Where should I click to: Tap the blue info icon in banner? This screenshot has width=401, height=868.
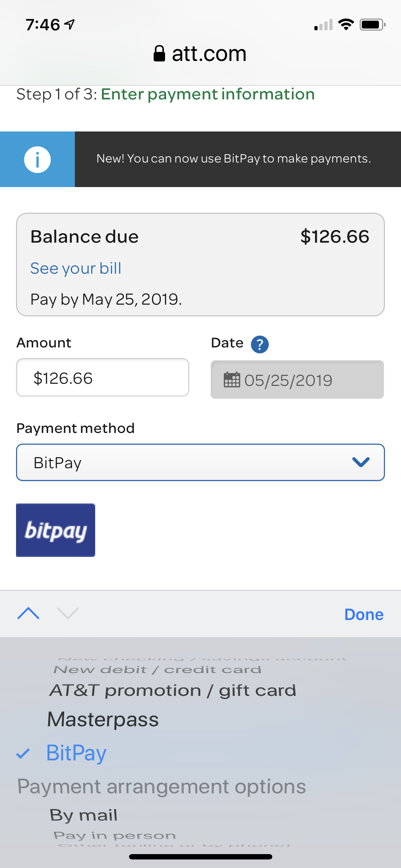[x=37, y=159]
